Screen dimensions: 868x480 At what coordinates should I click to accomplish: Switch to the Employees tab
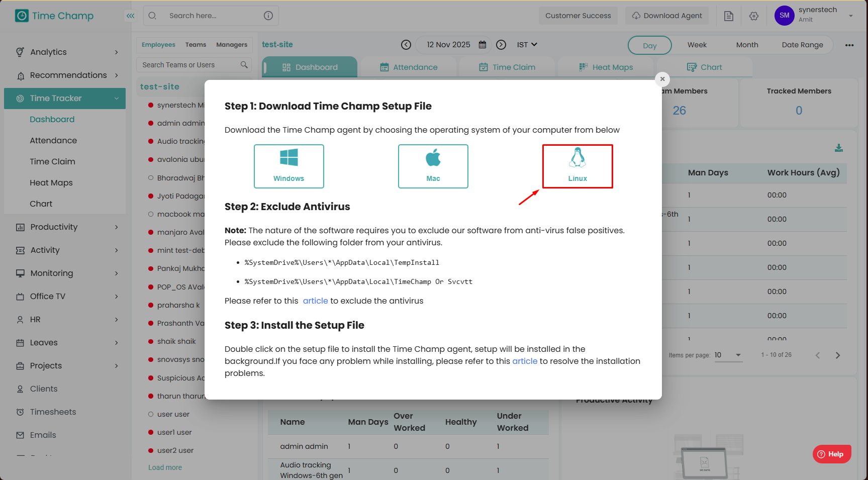158,45
